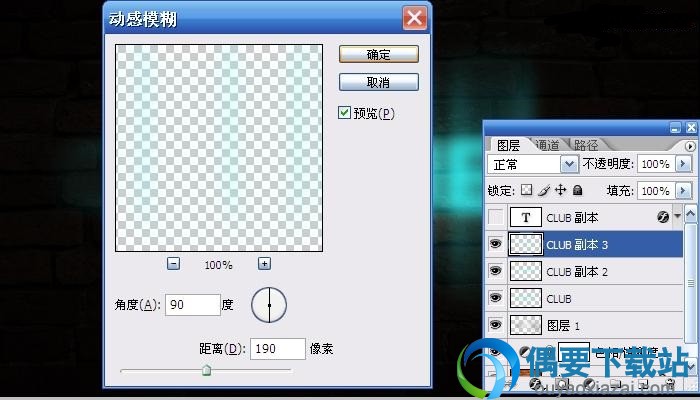Switch to the 图层 layers tab
The height and width of the screenshot is (400, 700).
click(x=508, y=145)
